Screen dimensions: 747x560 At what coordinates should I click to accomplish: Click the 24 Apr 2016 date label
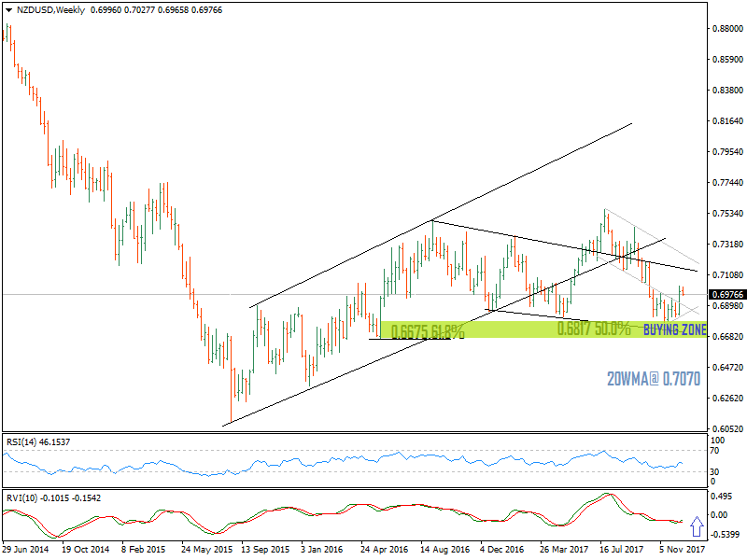[385, 550]
